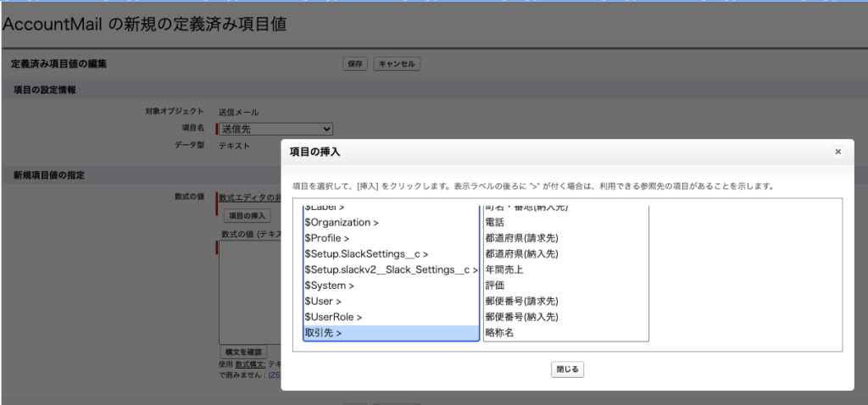Screen dimensions: 868x405
Task: Close the 項目の挿入 dialog with X
Action: pos(837,152)
